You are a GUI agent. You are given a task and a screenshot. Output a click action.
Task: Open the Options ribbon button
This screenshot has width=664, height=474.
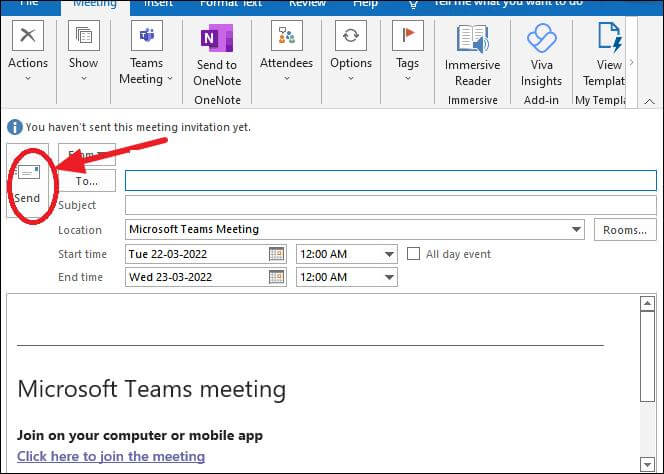point(351,51)
